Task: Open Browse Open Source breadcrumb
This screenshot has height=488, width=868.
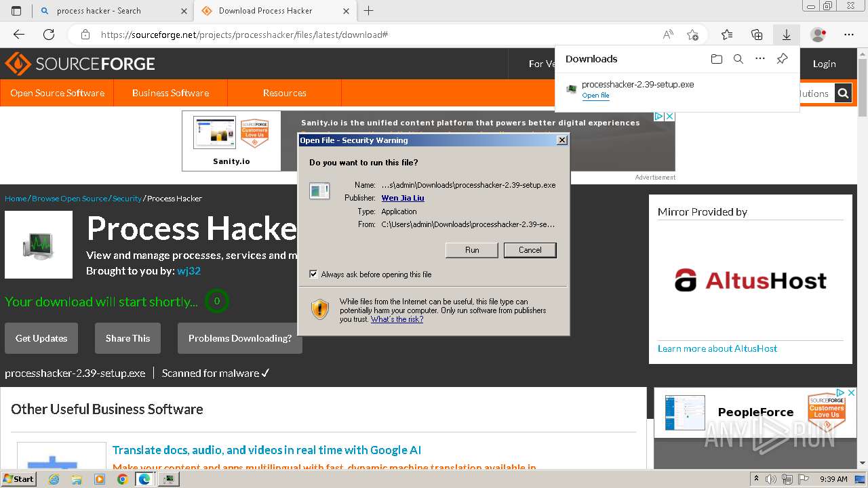Action: pyautogui.click(x=69, y=199)
